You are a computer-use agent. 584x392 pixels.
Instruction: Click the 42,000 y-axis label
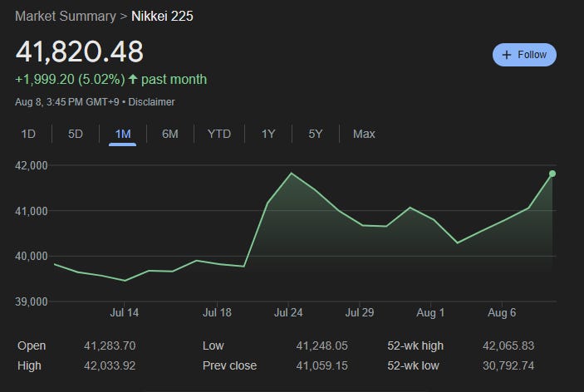coord(32,165)
